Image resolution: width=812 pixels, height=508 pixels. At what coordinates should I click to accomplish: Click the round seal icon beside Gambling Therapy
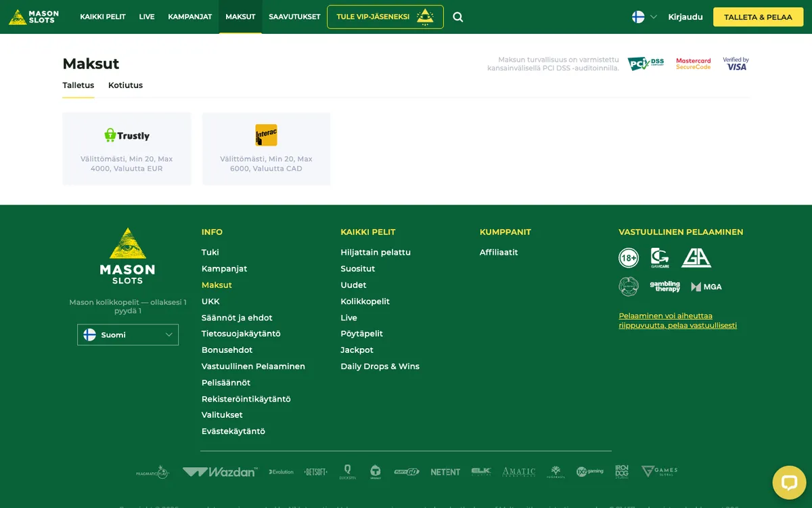(x=629, y=287)
